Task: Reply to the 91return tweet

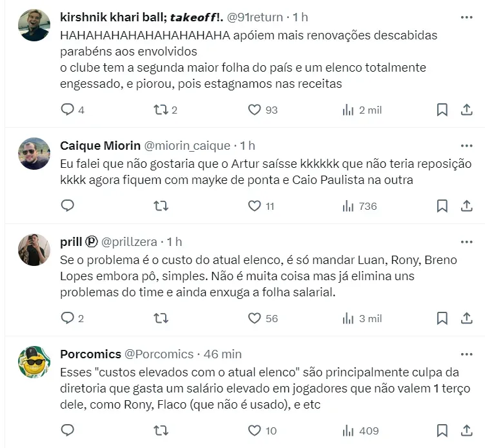Action: click(x=68, y=110)
